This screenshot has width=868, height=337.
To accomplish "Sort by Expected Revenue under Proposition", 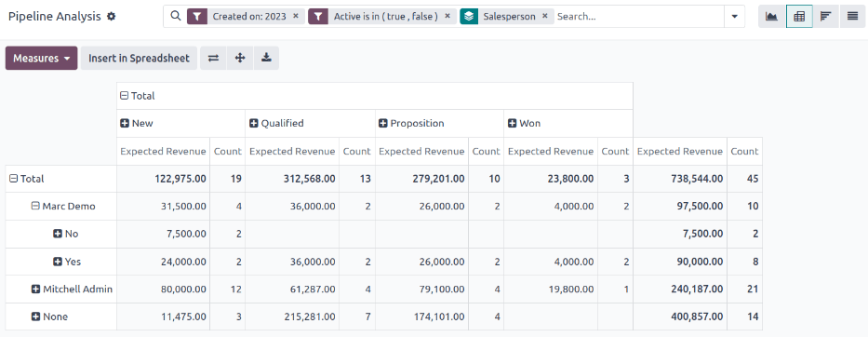I will [421, 152].
